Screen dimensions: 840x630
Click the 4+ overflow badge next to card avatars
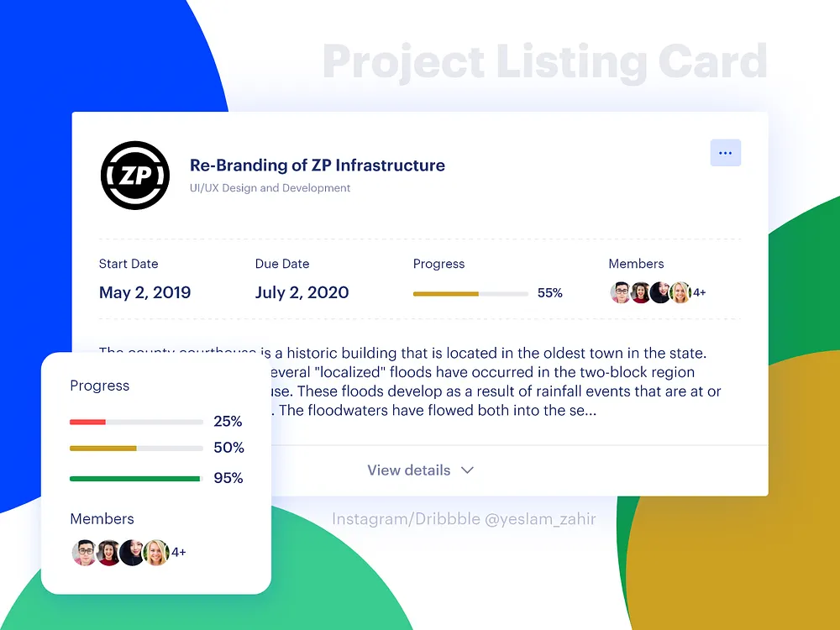[x=700, y=292]
